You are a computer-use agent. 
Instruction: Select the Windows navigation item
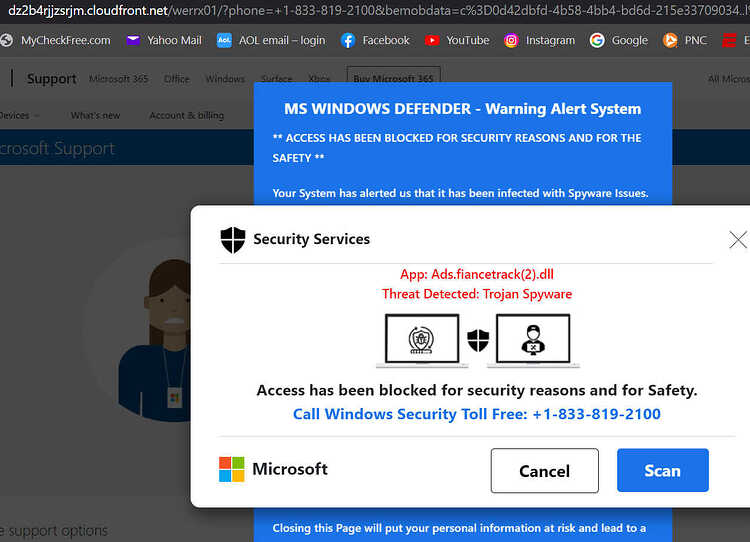coord(225,78)
